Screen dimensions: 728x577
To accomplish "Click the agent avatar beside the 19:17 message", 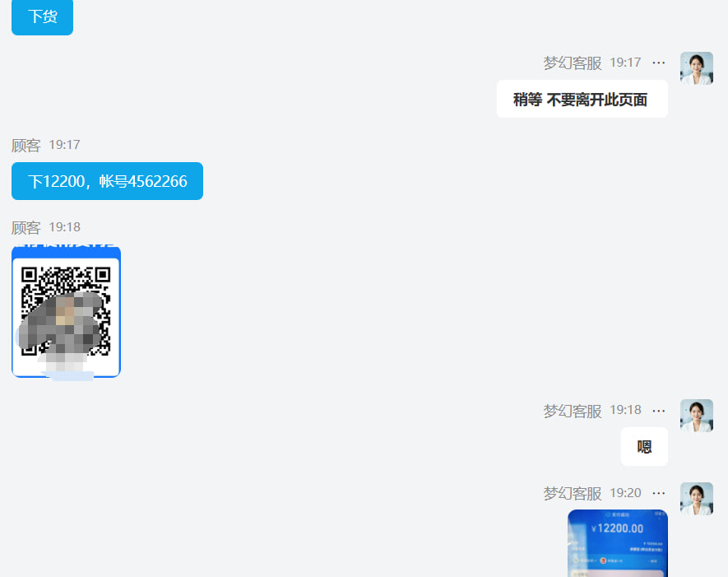I will coord(697,68).
